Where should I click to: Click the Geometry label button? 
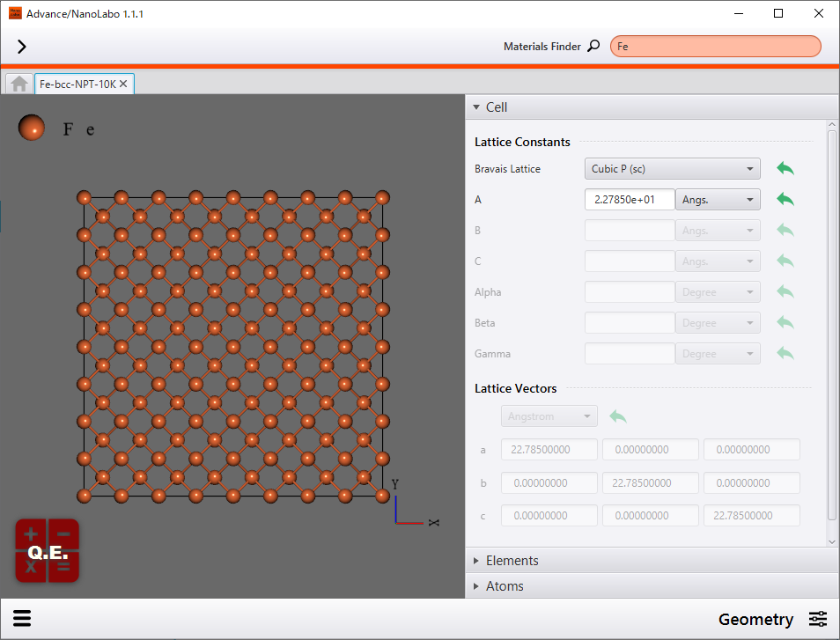tap(755, 619)
